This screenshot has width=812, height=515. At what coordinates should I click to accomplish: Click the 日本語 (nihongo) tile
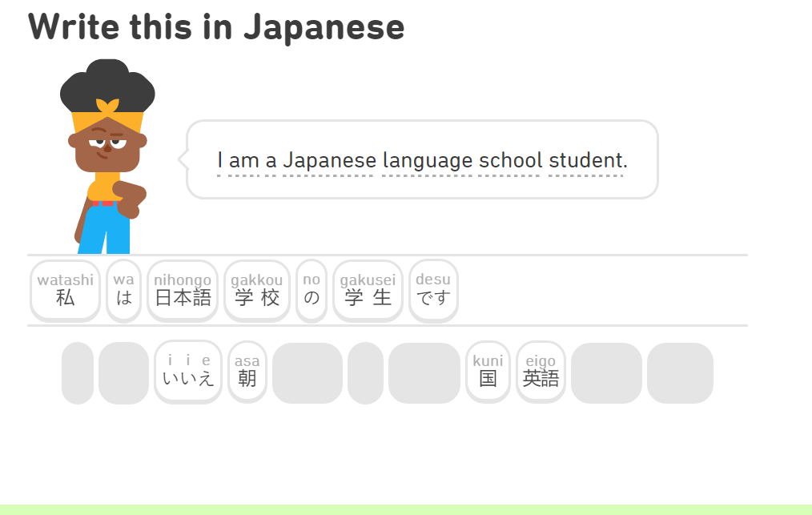[182, 291]
